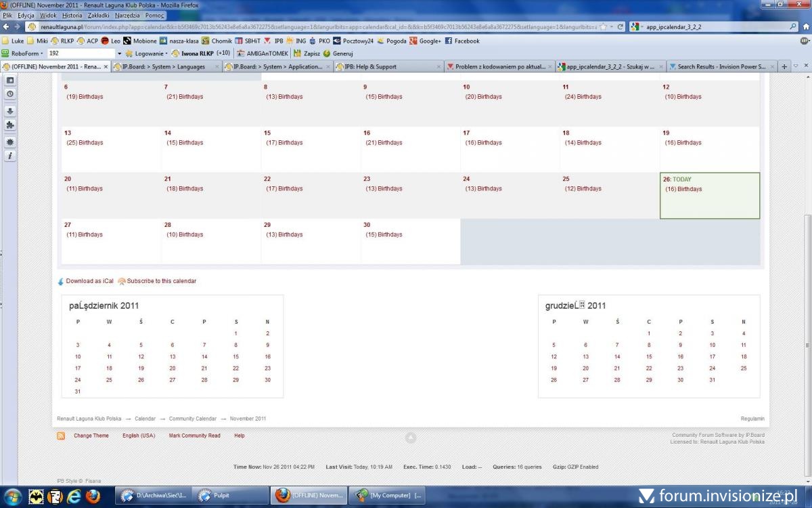This screenshot has height=508, width=812.
Task: Click the Change Theme footer link
Action: (x=91, y=436)
